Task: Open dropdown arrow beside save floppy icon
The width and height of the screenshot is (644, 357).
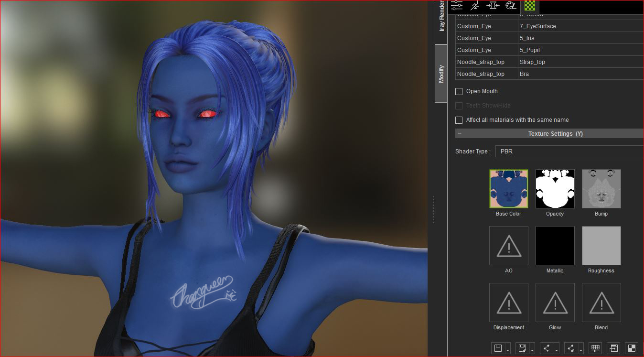Action: pos(508,350)
